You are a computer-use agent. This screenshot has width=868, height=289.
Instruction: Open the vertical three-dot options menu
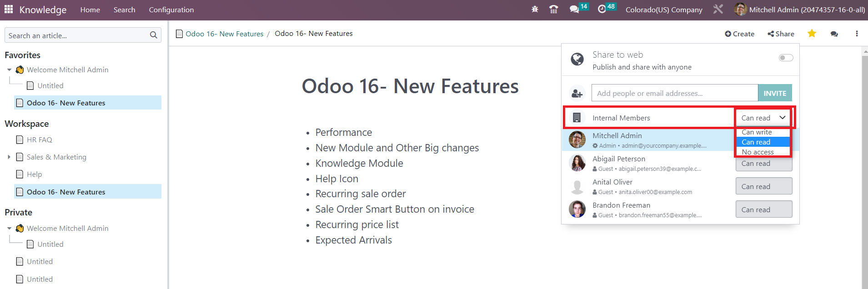(x=857, y=34)
